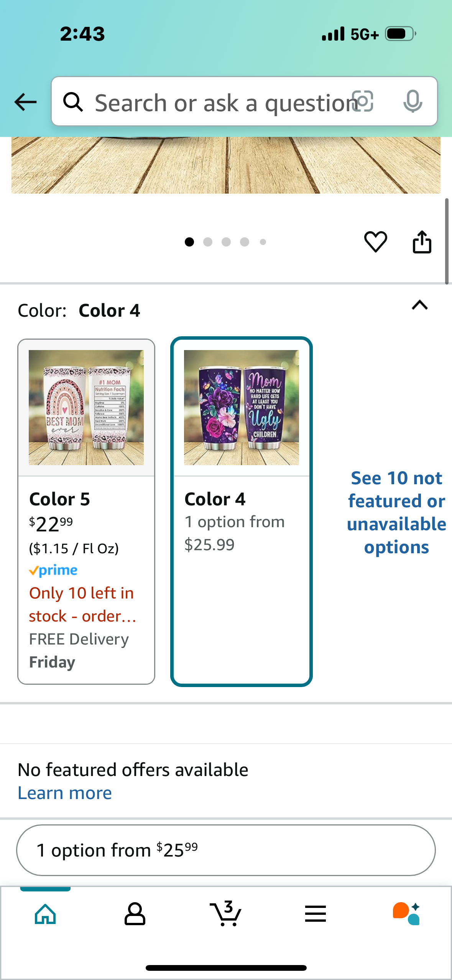Open the Learn more link

click(65, 793)
